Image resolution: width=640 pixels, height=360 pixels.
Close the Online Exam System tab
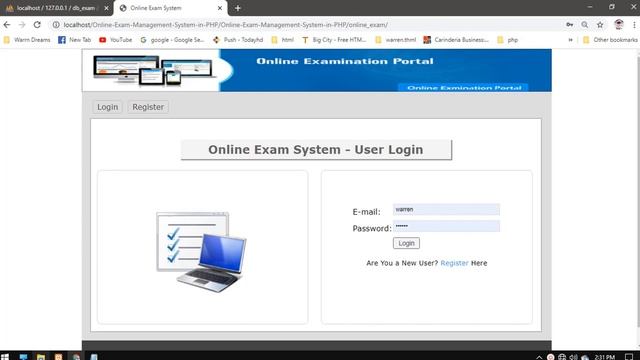click(220, 8)
